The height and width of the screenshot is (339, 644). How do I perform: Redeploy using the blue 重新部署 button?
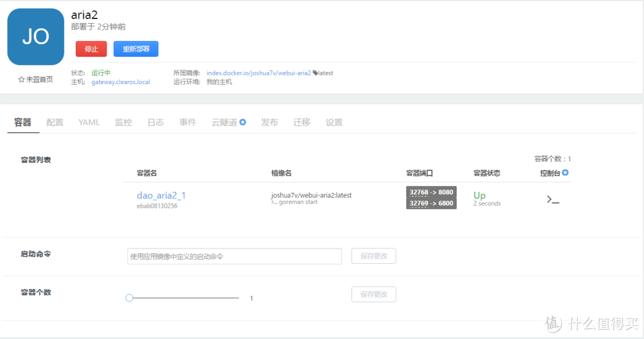coord(136,49)
